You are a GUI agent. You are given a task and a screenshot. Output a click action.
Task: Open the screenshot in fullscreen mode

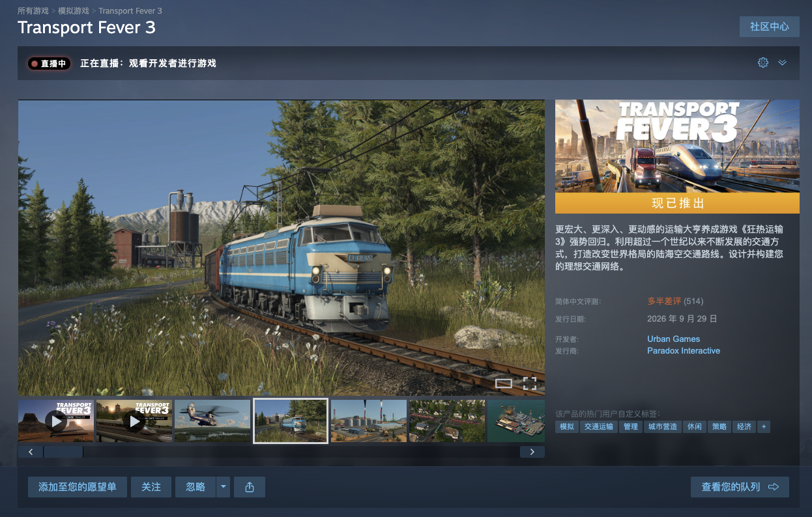pos(530,384)
